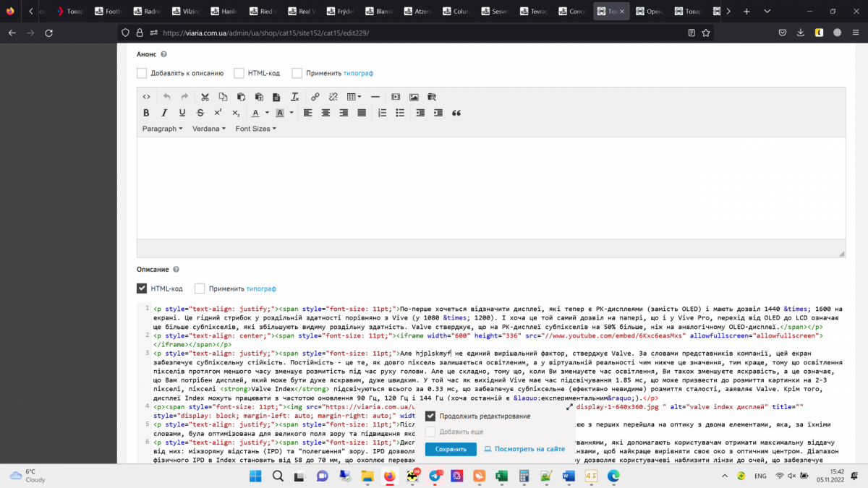The width and height of the screenshot is (868, 488).
Task: Expand the Font Sizes dropdown
Action: point(255,129)
